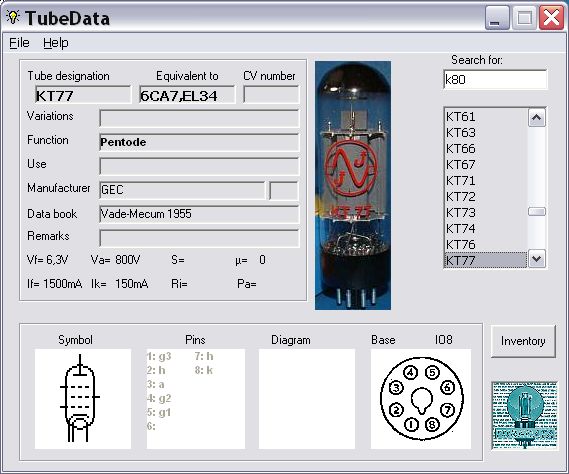Click the Tube designation field showing KT77

click(x=83, y=95)
